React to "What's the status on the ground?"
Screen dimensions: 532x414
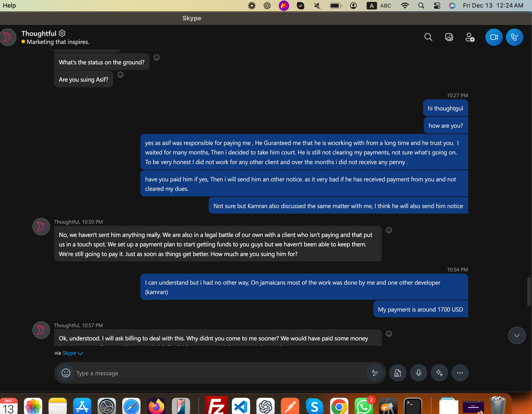tap(156, 57)
